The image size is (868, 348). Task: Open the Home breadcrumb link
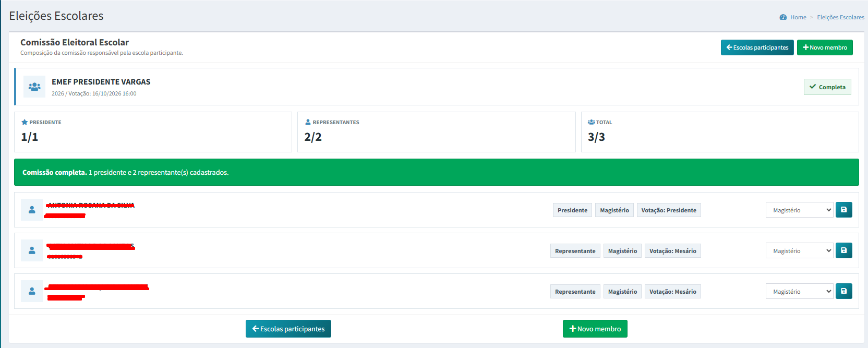pyautogui.click(x=798, y=17)
